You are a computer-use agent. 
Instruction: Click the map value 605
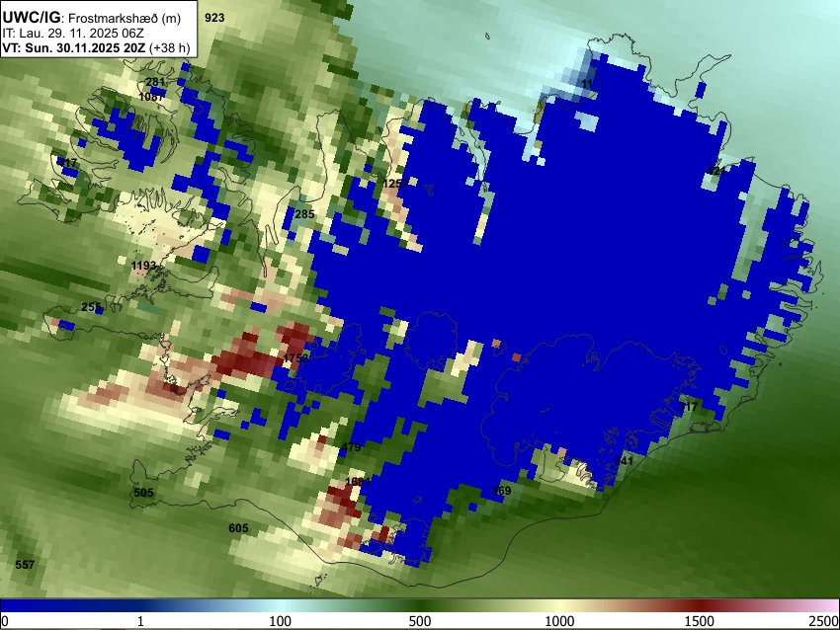pyautogui.click(x=238, y=528)
